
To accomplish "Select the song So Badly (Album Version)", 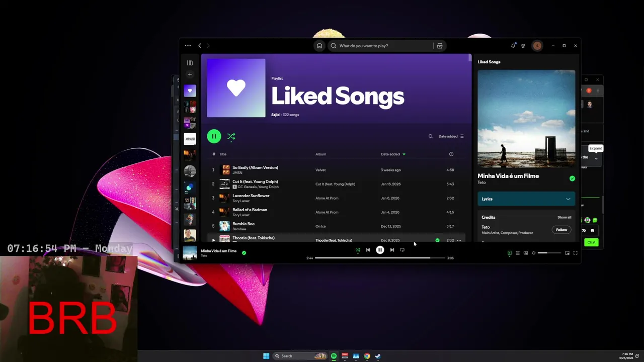I will coord(255,167).
